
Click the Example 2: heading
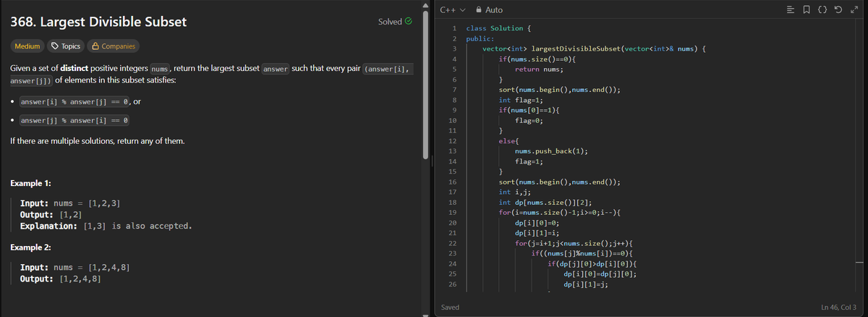point(30,248)
